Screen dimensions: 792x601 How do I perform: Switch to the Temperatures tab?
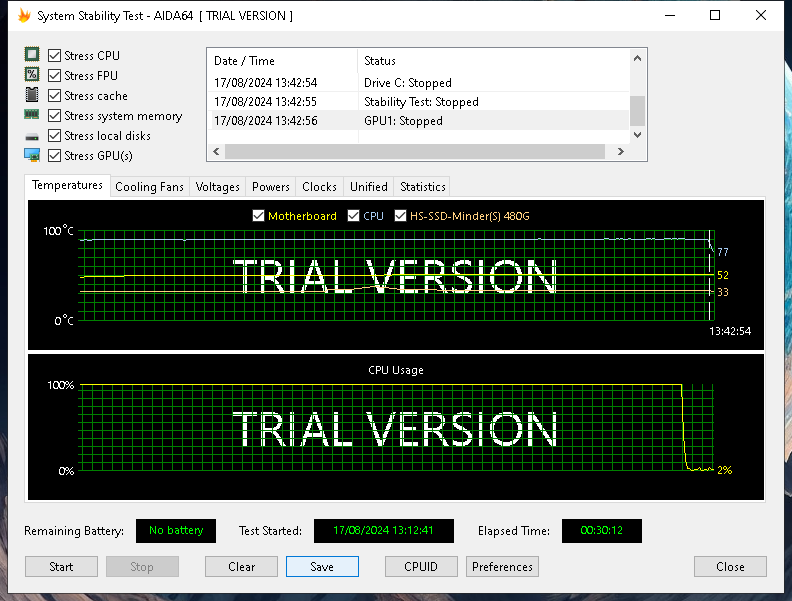tap(67, 185)
